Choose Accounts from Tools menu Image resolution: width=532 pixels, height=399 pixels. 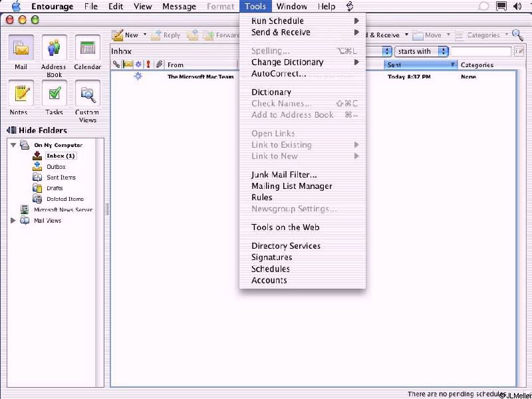(303, 280)
